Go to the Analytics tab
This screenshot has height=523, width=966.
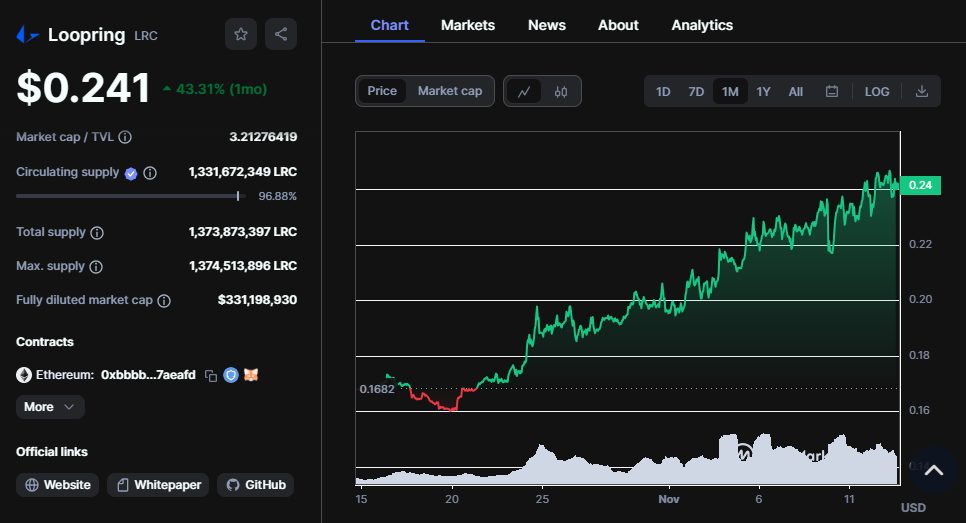(702, 25)
